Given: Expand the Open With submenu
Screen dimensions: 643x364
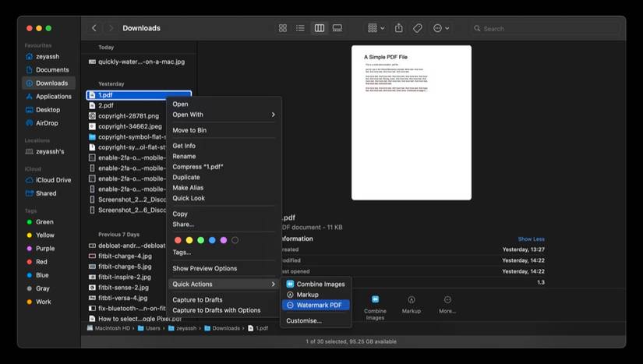Looking at the screenshot, I should click(x=224, y=115).
